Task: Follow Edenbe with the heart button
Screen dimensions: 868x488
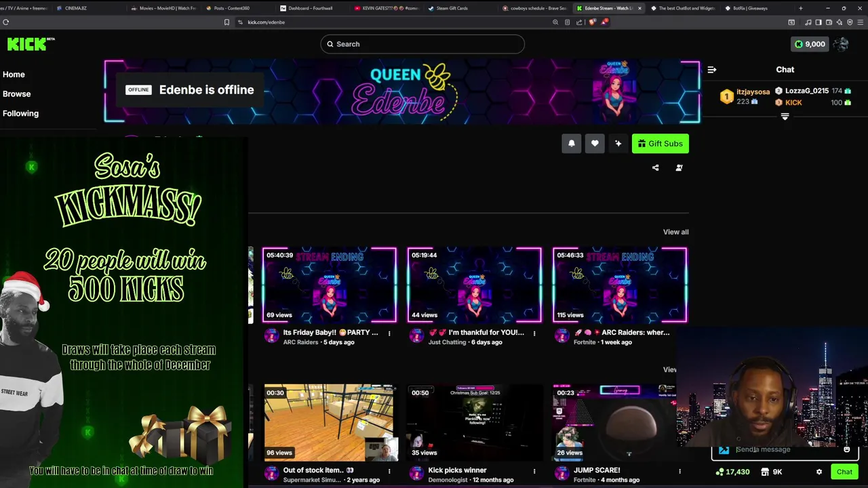Action: [595, 144]
